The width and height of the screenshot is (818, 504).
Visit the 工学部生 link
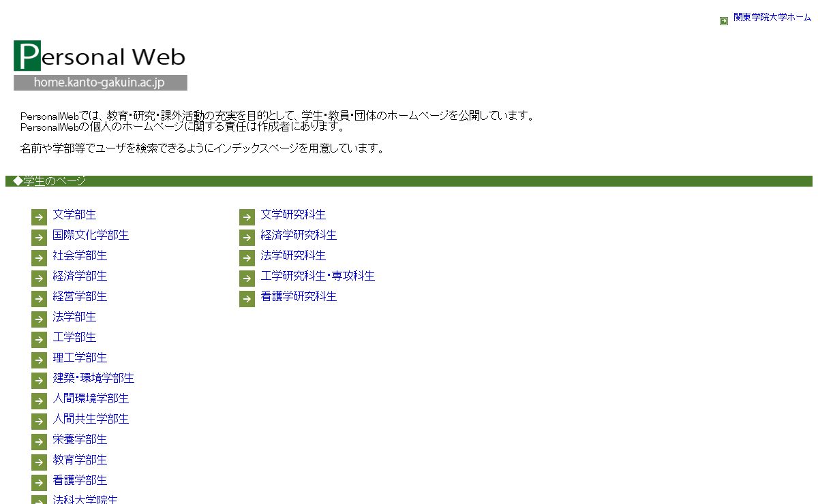74,337
